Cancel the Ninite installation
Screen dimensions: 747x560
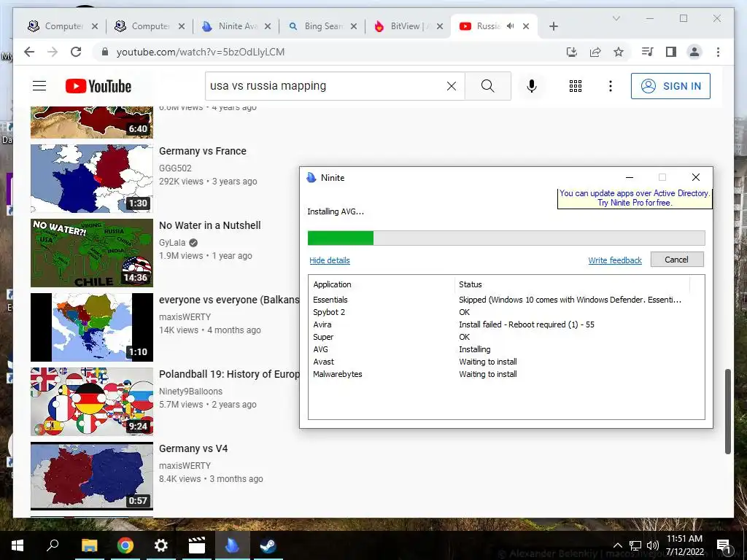(676, 260)
